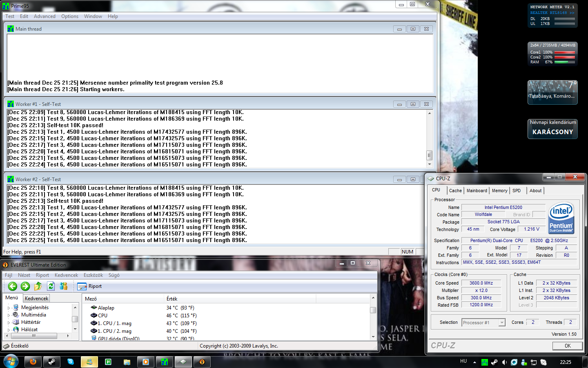588x368 pixels.
Task: Open Prime95 Advanced menu
Action: coord(45,16)
